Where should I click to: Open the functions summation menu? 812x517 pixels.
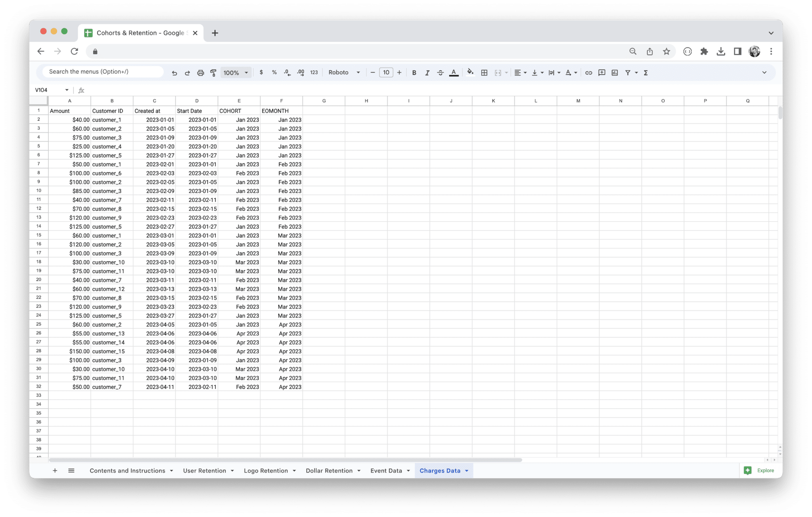645,72
